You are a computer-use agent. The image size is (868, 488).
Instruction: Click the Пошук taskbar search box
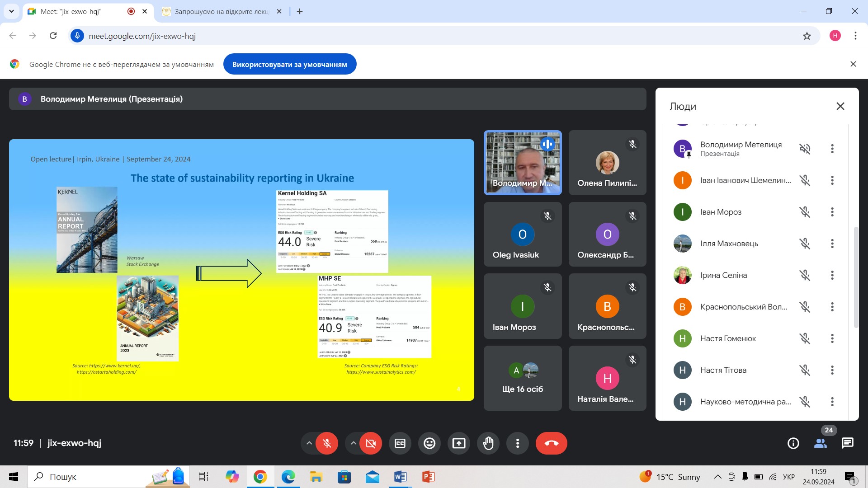[108, 477]
